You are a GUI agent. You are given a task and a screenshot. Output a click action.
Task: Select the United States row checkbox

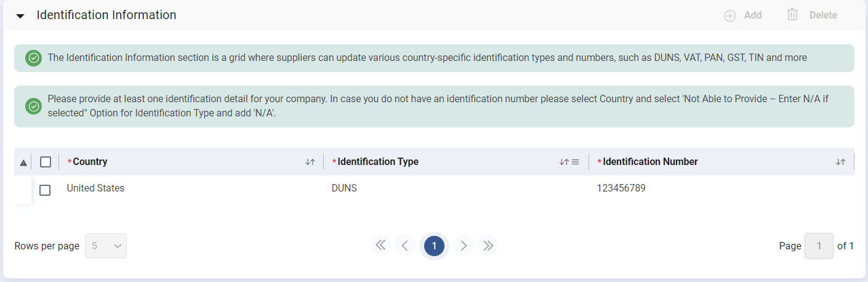click(45, 190)
